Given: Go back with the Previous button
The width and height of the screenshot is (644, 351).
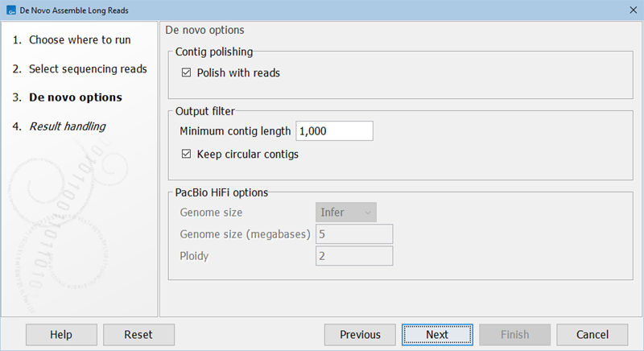Looking at the screenshot, I should pyautogui.click(x=360, y=335).
